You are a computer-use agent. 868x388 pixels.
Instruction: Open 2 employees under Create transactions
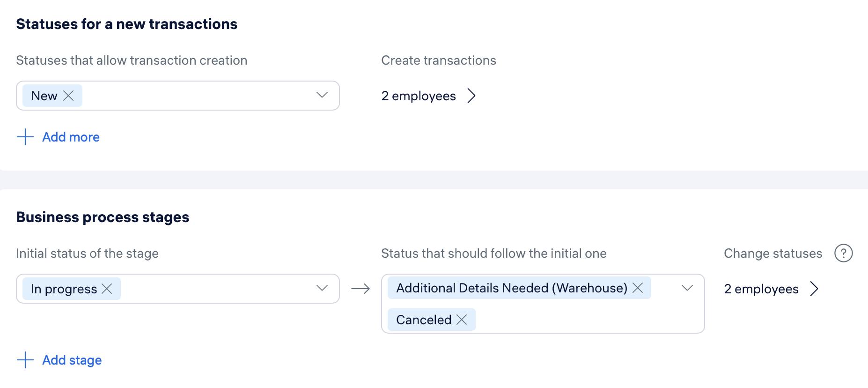coord(419,96)
